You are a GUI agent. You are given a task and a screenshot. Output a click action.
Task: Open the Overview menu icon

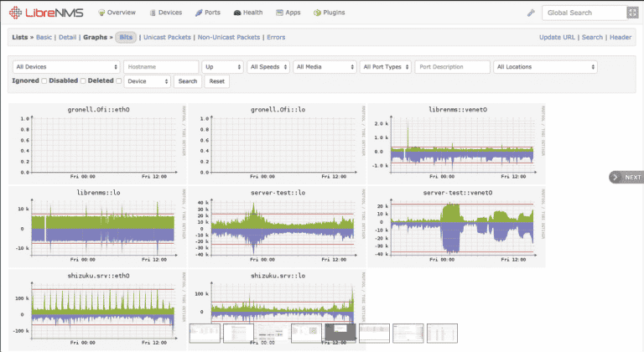click(101, 13)
